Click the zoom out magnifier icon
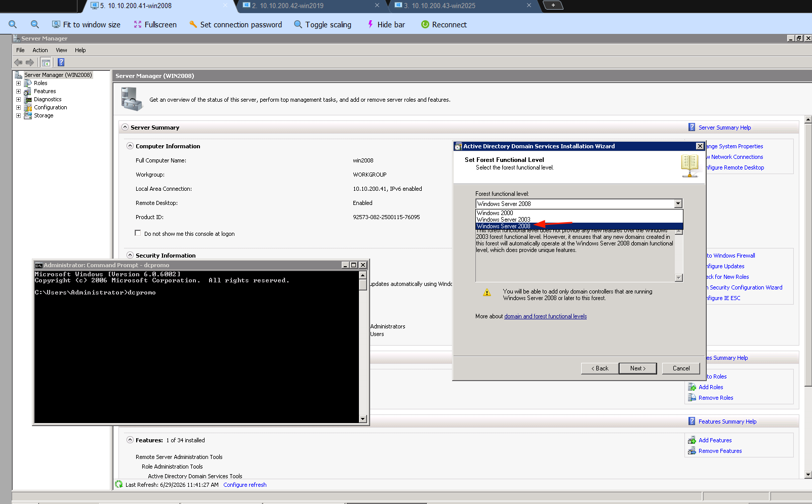Image resolution: width=812 pixels, height=504 pixels. click(35, 24)
